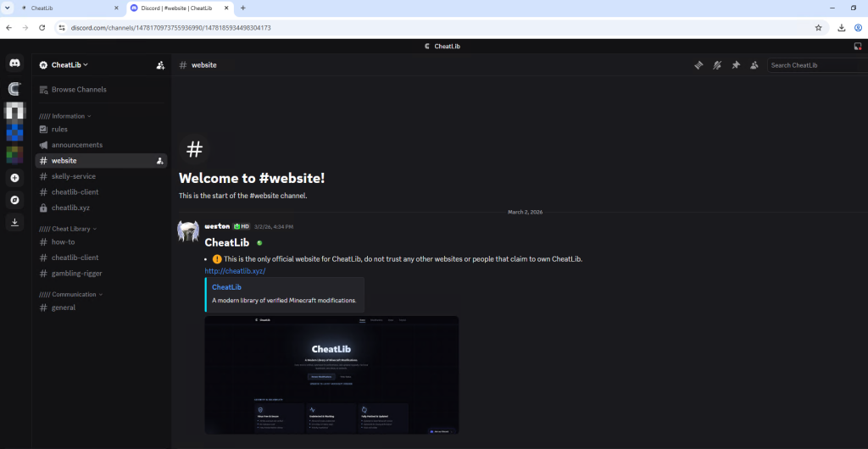Click the Browse Channels icon
This screenshot has width=868, height=449.
44,90
